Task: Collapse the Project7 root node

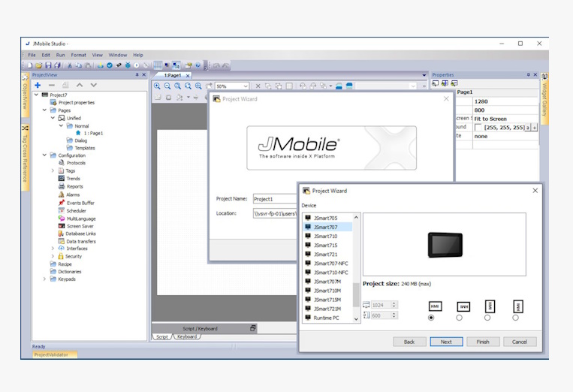Action: click(x=36, y=95)
